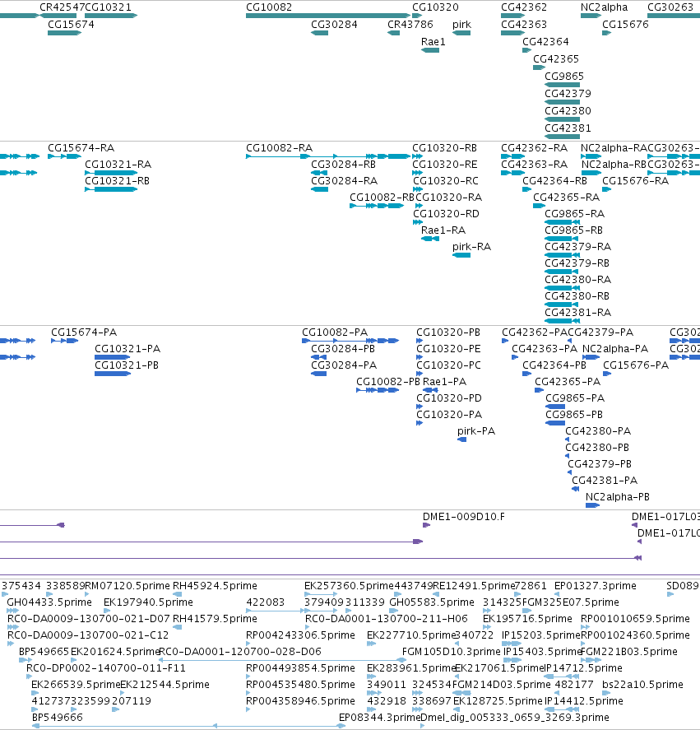700x730 pixels.
Task: Select the DME1-009D10.F BAC end label
Action: [464, 517]
